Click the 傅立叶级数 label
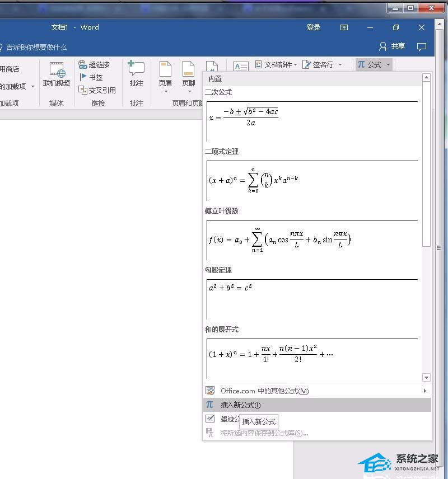The height and width of the screenshot is (479, 448). [222, 211]
